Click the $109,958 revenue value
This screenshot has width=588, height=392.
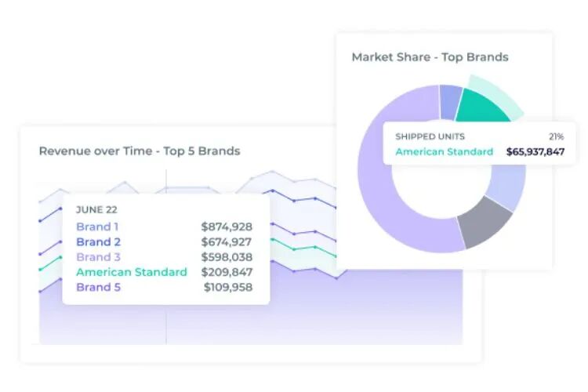point(228,287)
